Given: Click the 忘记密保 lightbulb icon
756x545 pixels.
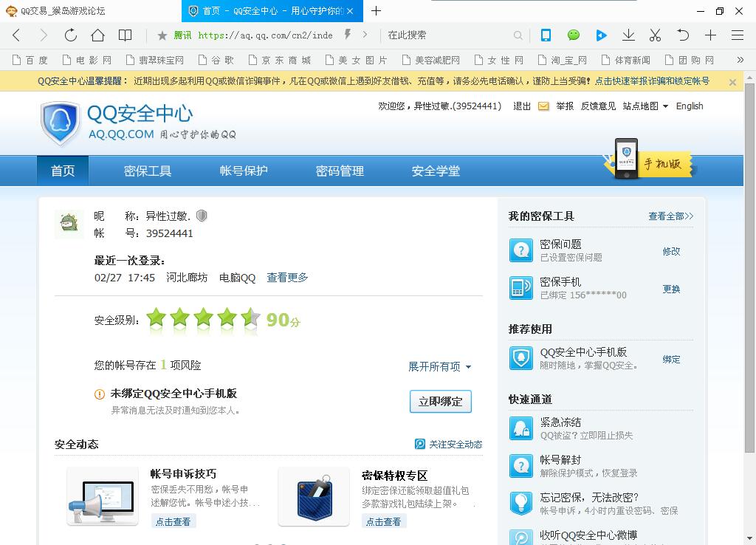Looking at the screenshot, I should click(x=521, y=504).
